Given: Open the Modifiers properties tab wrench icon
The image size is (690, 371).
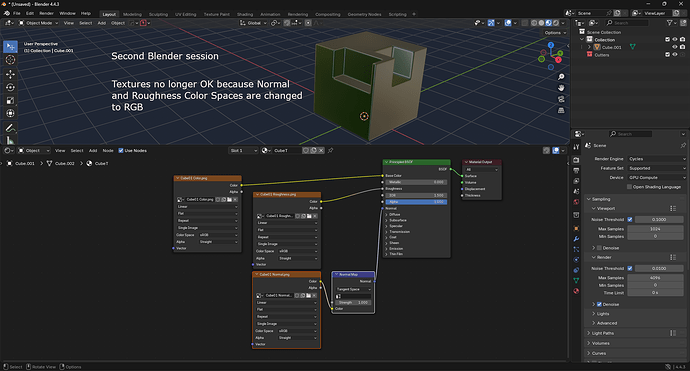Looking at the screenshot, I should tap(576, 239).
